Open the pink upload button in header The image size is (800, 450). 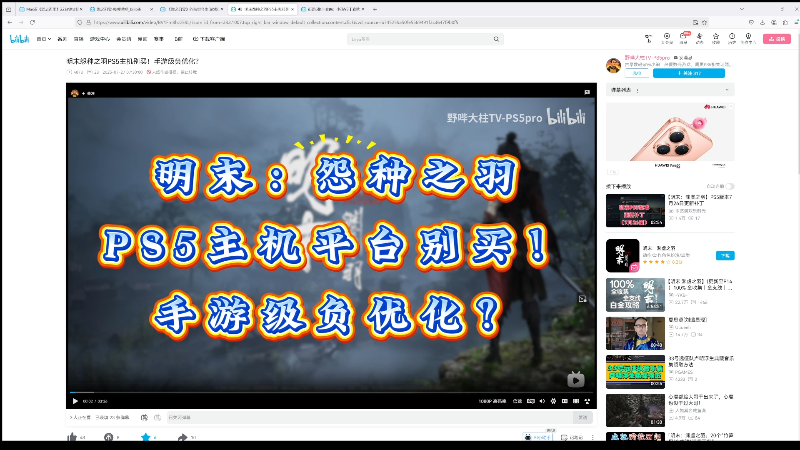coord(777,39)
